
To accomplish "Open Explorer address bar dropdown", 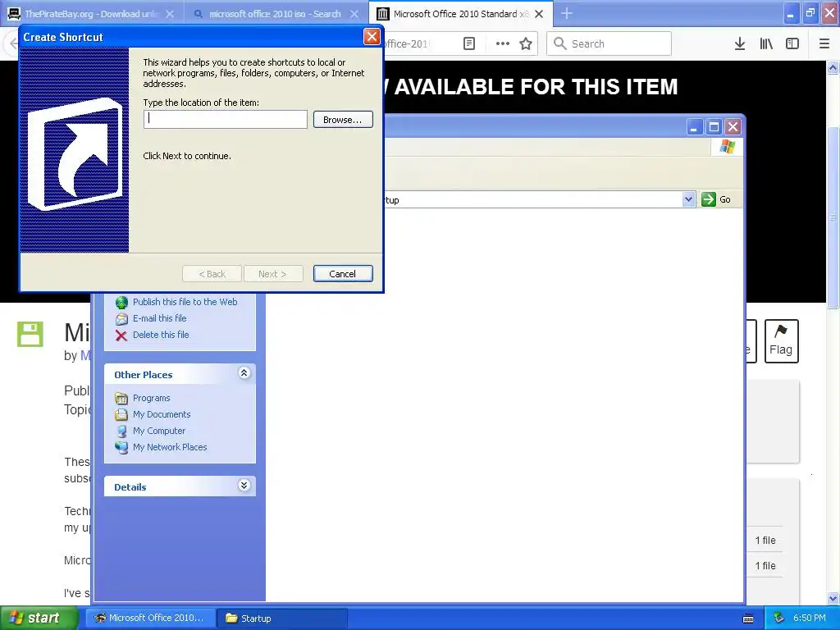I will pos(688,199).
